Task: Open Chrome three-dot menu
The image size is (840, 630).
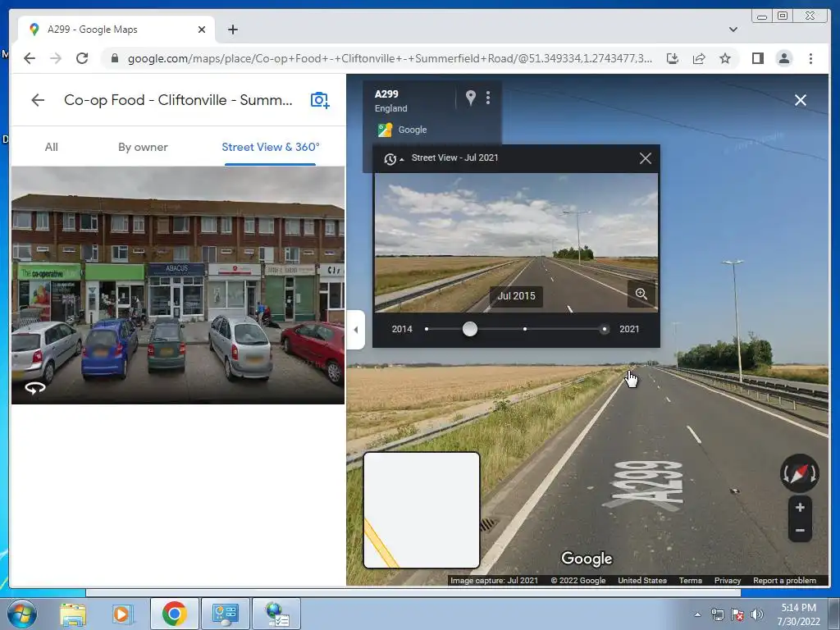Action: tap(810, 58)
